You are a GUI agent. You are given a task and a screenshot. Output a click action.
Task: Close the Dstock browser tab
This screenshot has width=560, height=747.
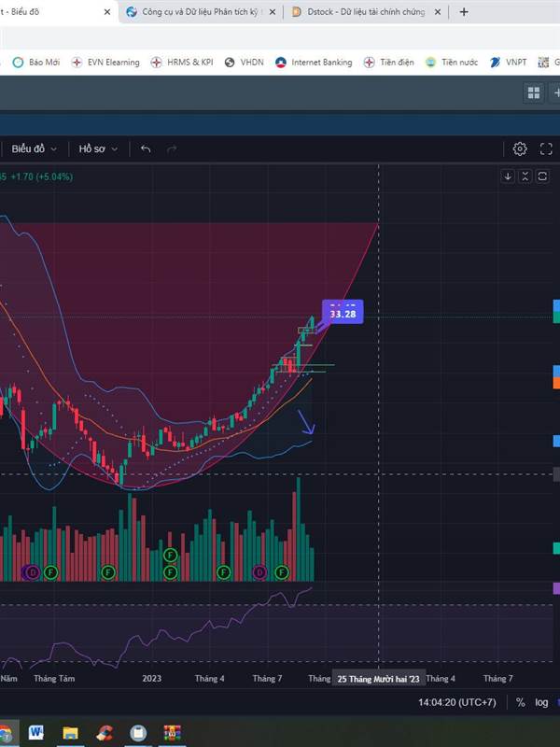(x=438, y=12)
